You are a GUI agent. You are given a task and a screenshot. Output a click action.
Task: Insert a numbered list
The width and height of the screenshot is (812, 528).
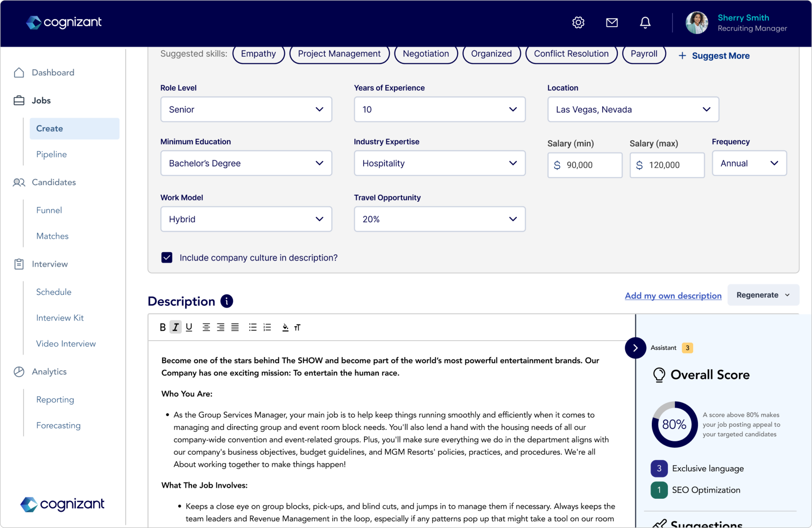(x=267, y=327)
